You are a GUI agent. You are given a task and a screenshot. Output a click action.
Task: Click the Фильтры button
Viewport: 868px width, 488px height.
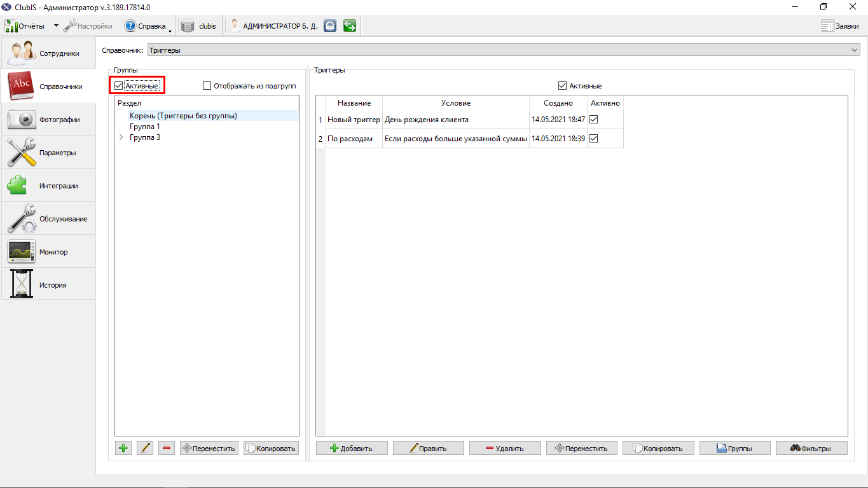811,448
